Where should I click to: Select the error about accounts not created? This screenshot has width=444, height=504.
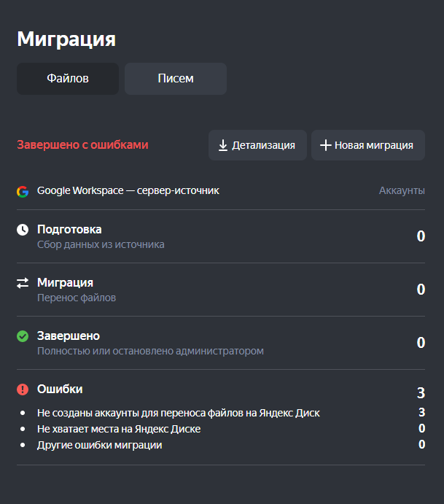coord(179,413)
